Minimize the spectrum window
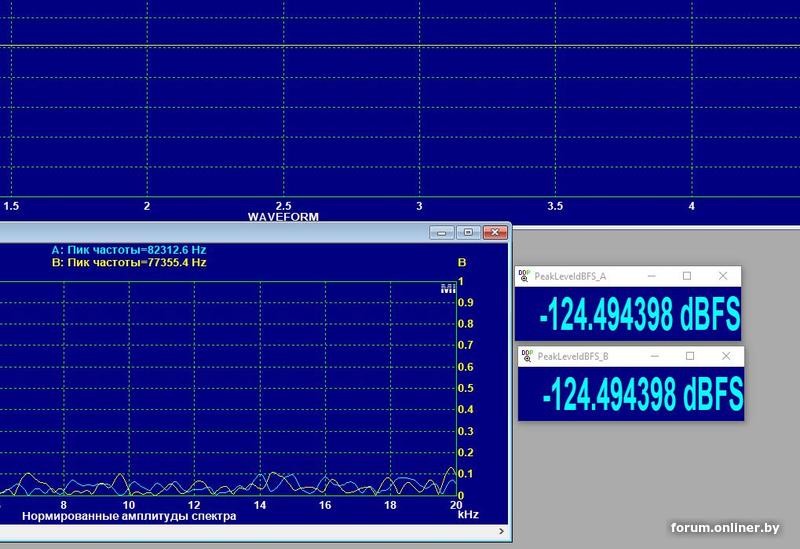Viewport: 800px width, 549px height. pos(442,233)
